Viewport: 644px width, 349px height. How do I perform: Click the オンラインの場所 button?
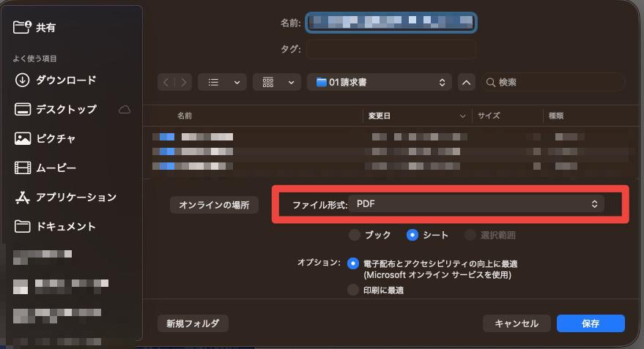tap(214, 205)
